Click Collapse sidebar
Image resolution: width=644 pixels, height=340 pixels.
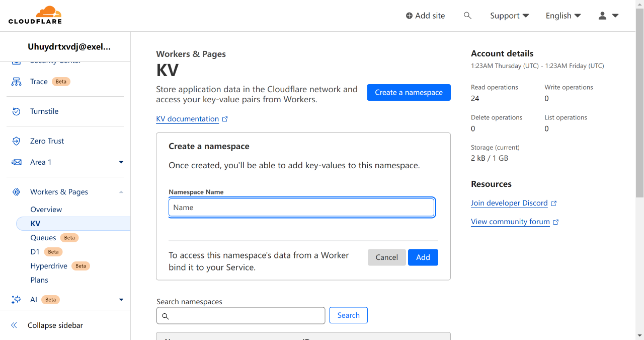(x=55, y=325)
